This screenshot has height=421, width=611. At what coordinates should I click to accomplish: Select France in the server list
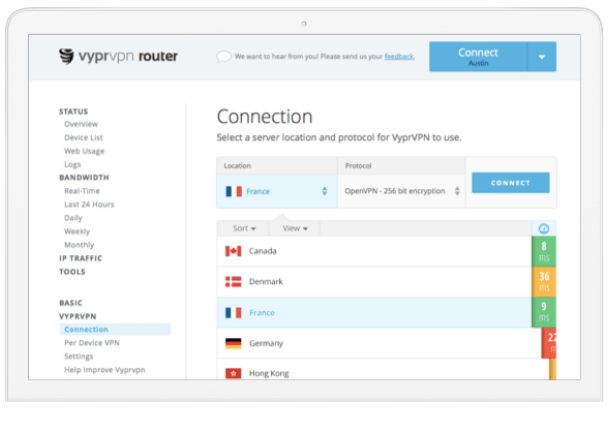click(x=374, y=313)
